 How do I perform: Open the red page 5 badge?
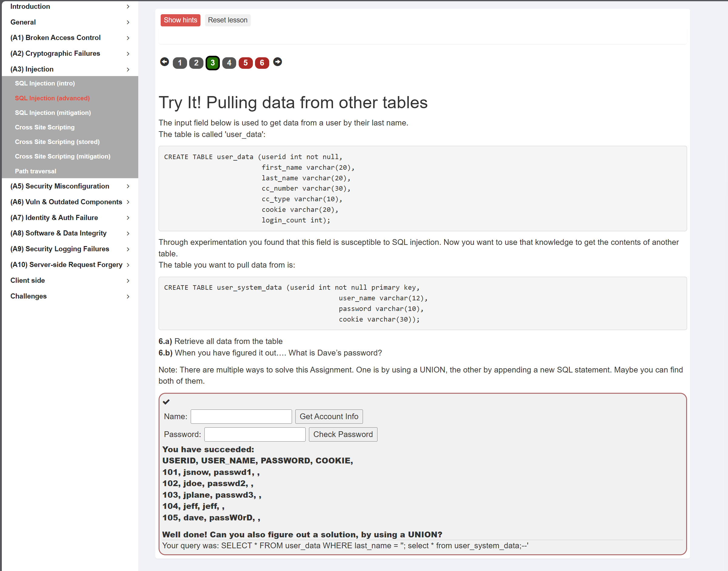coord(245,62)
